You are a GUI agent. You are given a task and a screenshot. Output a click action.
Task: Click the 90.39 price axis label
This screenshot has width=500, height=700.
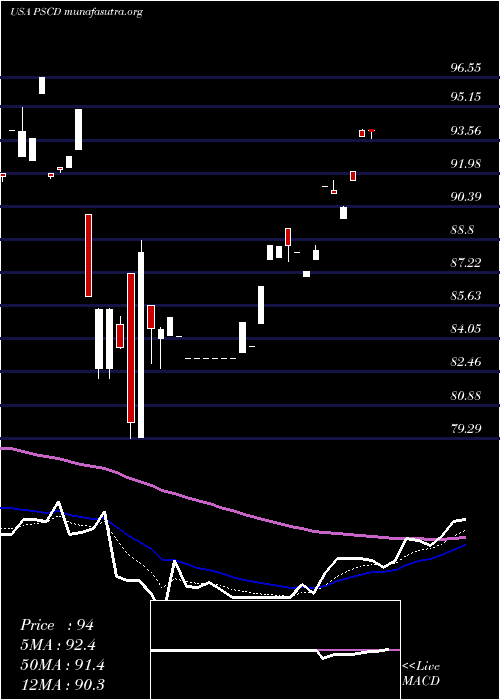(x=465, y=197)
